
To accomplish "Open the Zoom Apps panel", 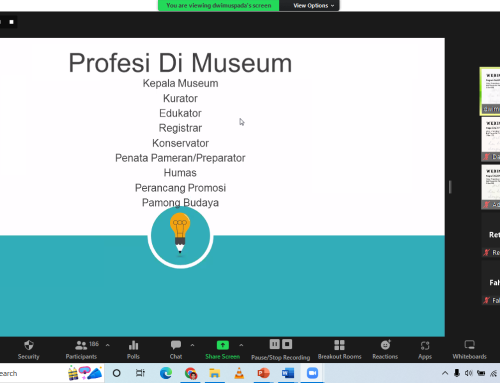I will [x=425, y=350].
